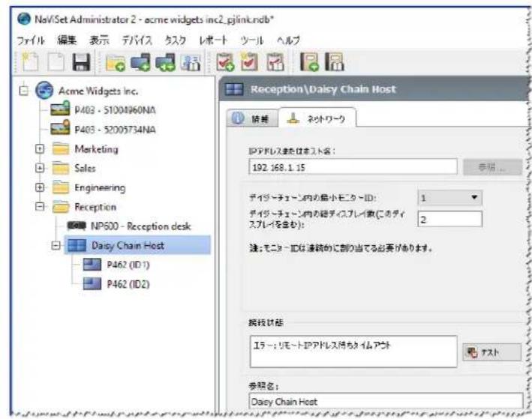The height and width of the screenshot is (419, 532).
Task: Click the P403 - 52005734NA display icon
Action: [x=60, y=128]
